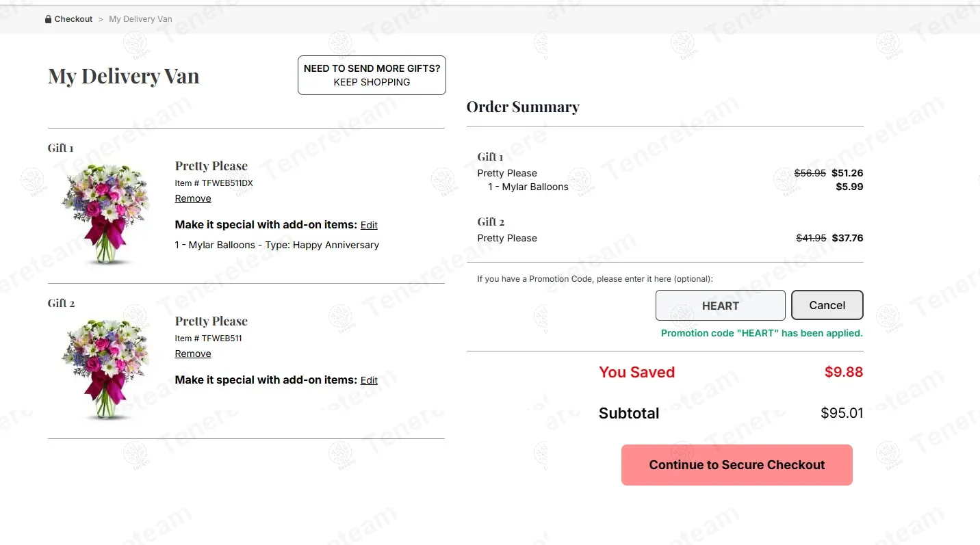Focus the promotion code field containing HEART
Image resolution: width=980 pixels, height=545 pixels.
click(720, 306)
